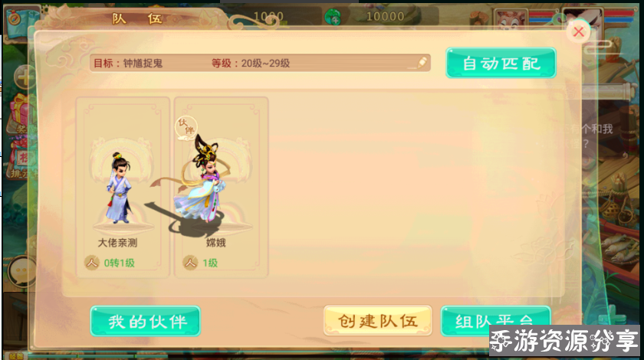Click the round plus icon above gift box
Viewport: 644px width, 360px height.
tap(25, 77)
